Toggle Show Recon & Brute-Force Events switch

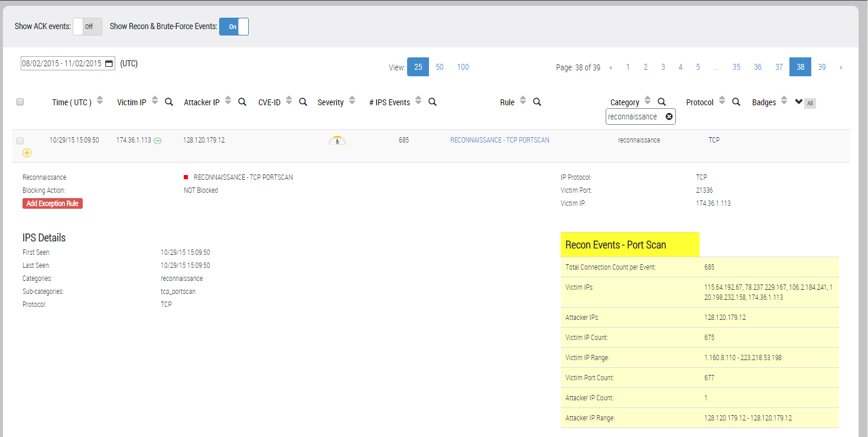(x=234, y=27)
